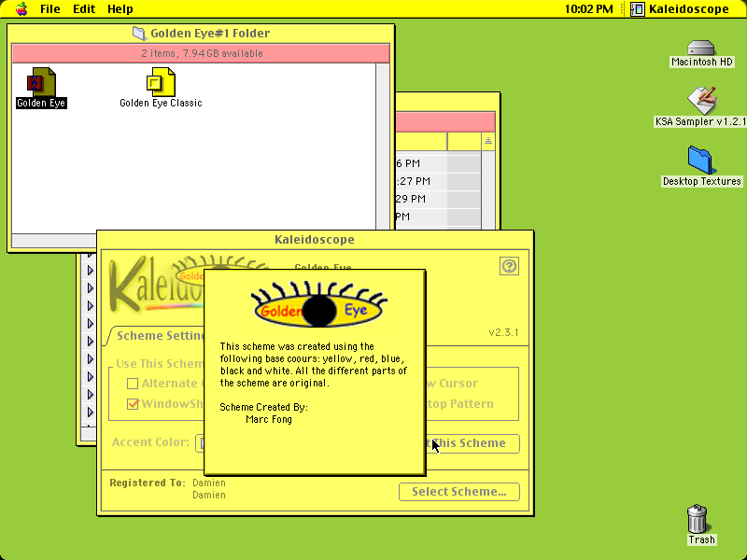Open the Accent Color popup menu

[200, 443]
